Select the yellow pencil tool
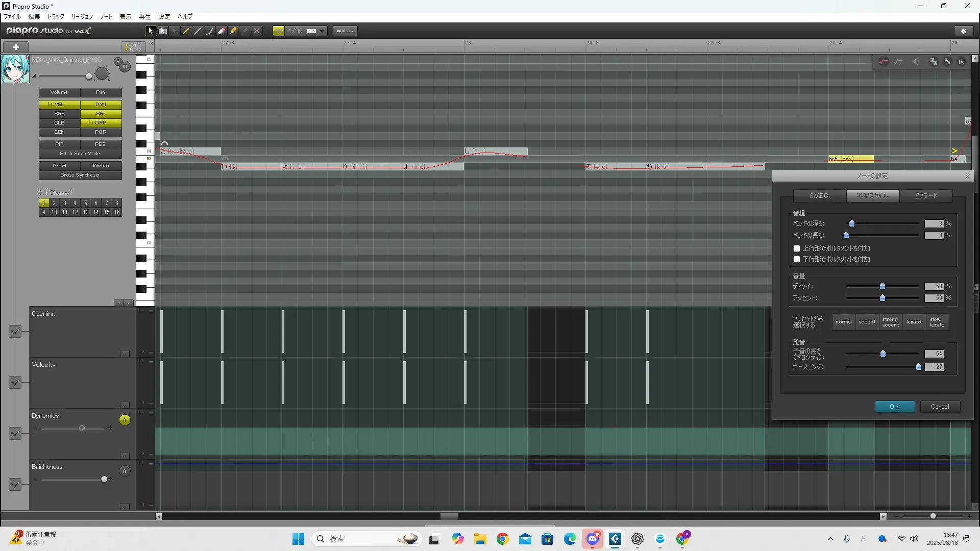980x551 pixels. [186, 31]
